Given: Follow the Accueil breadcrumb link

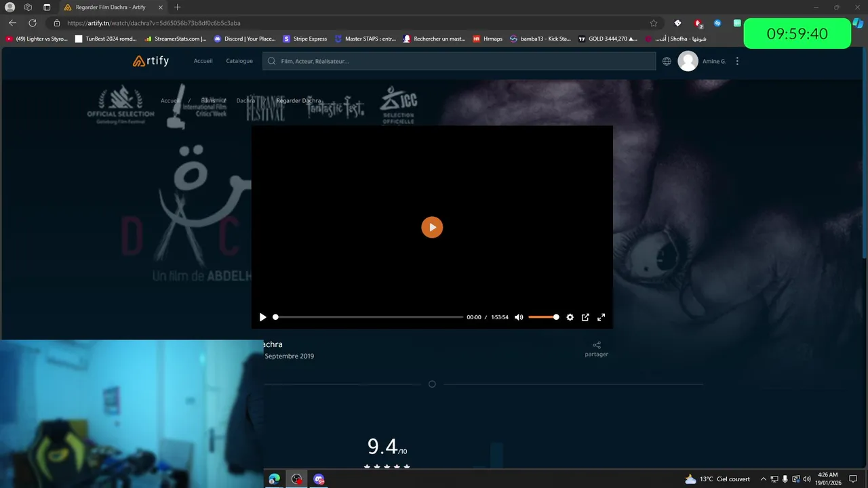Looking at the screenshot, I should (x=170, y=100).
